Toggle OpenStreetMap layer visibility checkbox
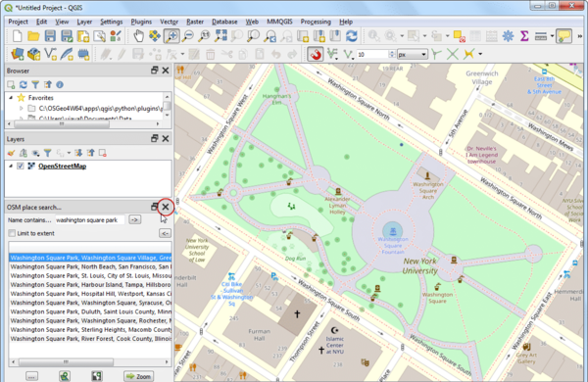588x382 pixels. pos(21,167)
